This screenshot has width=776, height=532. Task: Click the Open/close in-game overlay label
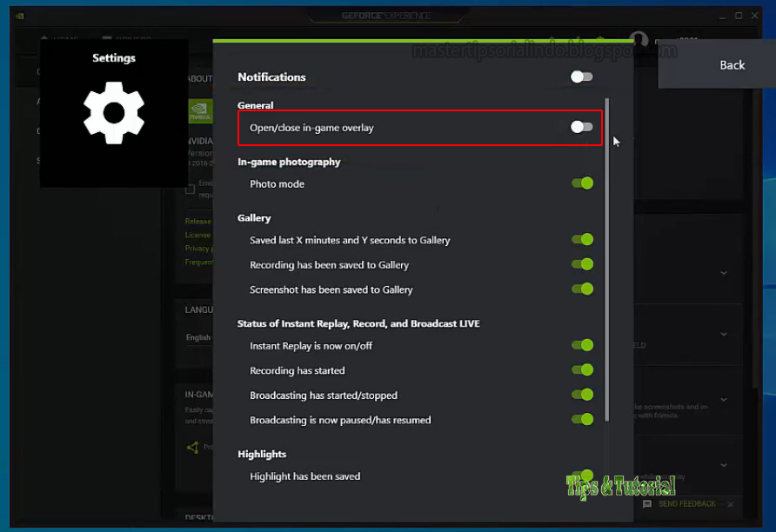pos(311,128)
